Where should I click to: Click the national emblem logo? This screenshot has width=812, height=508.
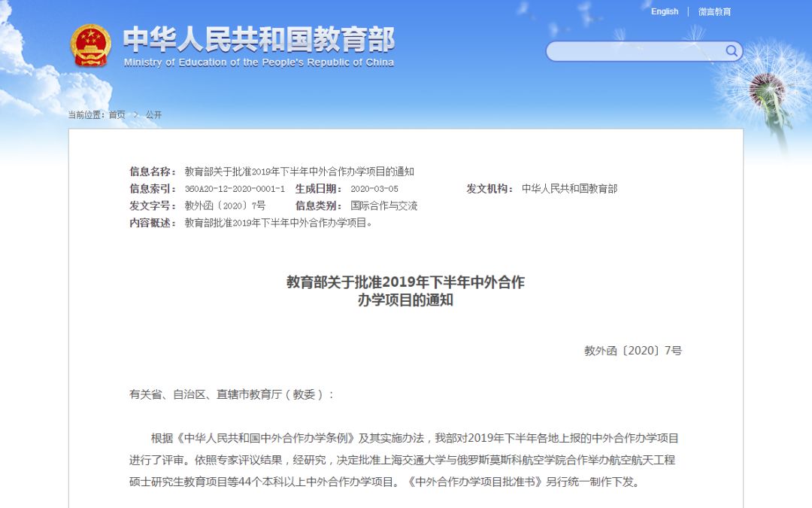point(91,46)
